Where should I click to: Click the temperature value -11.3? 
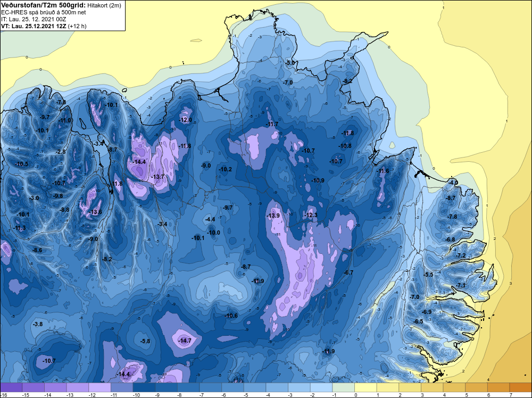click(x=19, y=228)
